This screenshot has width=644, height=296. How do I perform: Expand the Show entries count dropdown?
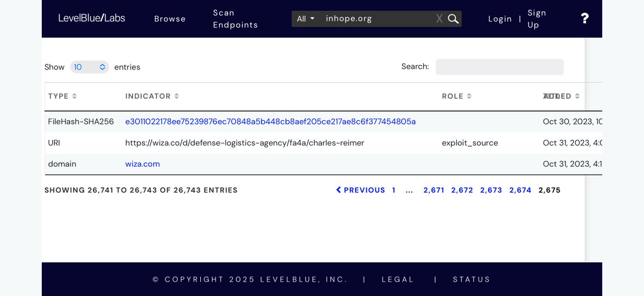(89, 67)
